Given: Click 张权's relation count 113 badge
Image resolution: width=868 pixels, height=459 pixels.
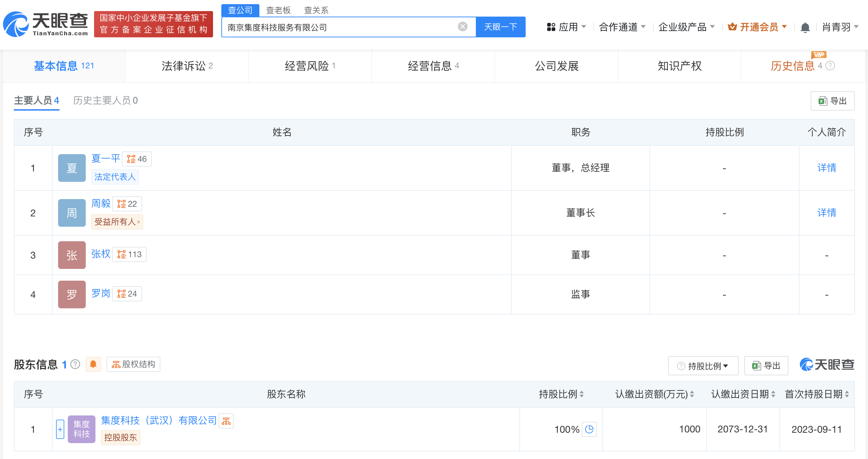Looking at the screenshot, I should (x=130, y=254).
